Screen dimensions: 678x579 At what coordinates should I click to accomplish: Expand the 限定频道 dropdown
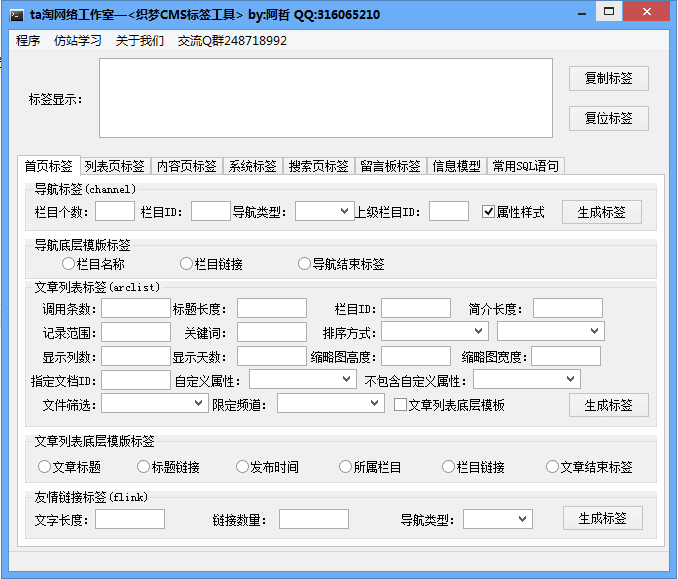coord(330,403)
